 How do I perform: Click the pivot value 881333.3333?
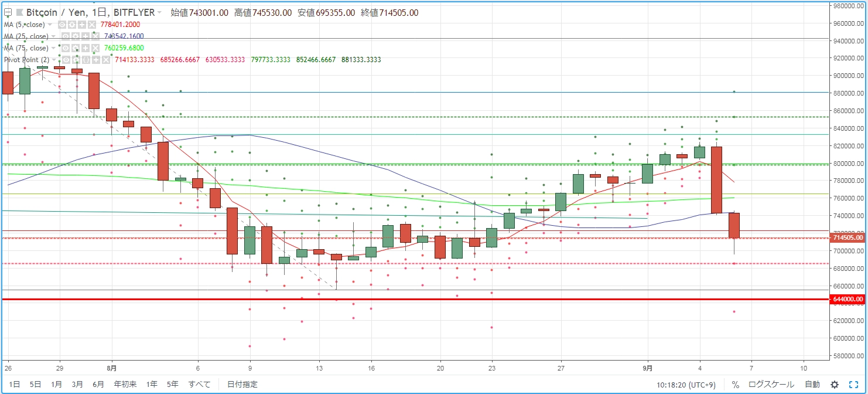pos(360,60)
